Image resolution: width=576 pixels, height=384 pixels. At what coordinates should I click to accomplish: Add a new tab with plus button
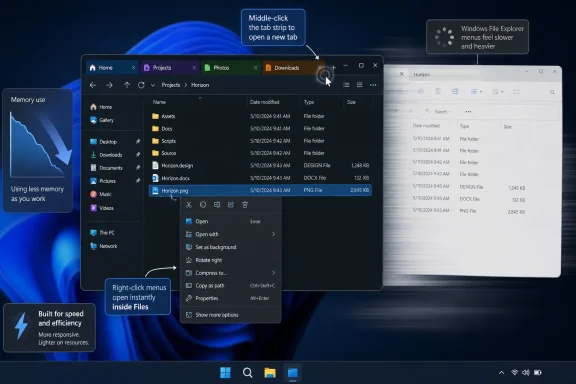point(334,68)
